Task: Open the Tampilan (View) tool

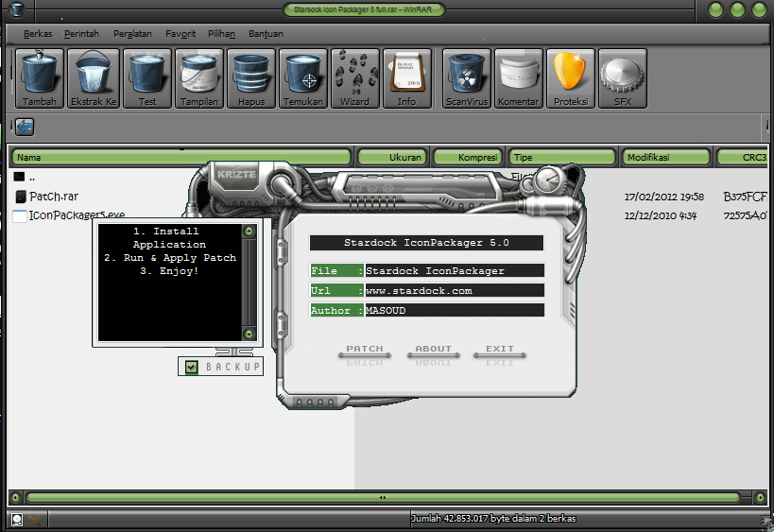Action: click(198, 78)
